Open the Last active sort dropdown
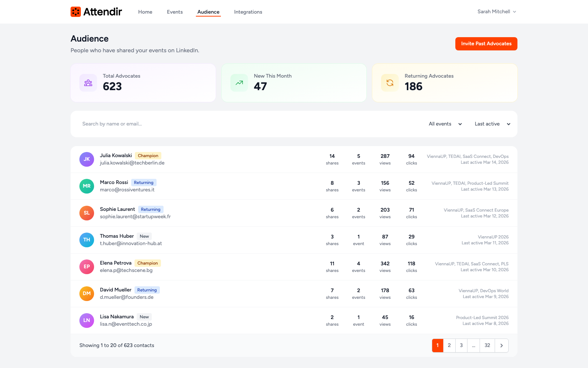Screen dimensions: 588x368 pos(492,124)
